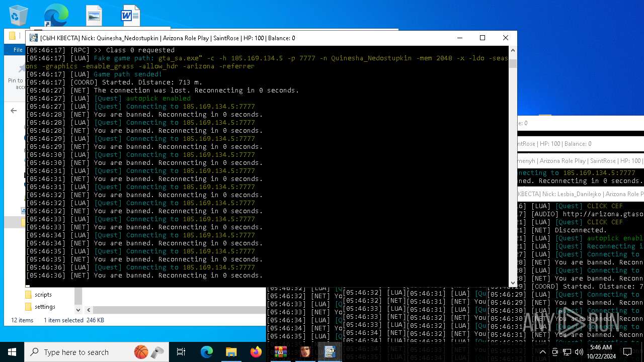Click the basketball search highlight icon
Image resolution: width=644 pixels, height=362 pixels.
click(141, 352)
